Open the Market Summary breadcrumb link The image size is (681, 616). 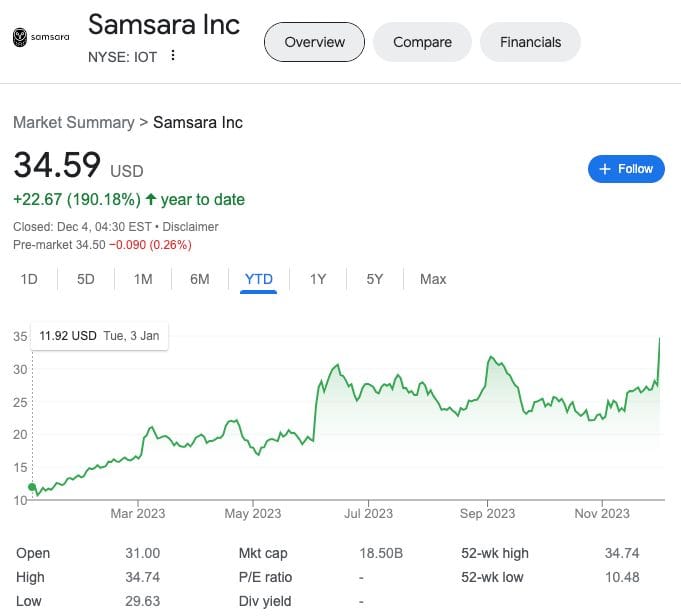pyautogui.click(x=73, y=122)
